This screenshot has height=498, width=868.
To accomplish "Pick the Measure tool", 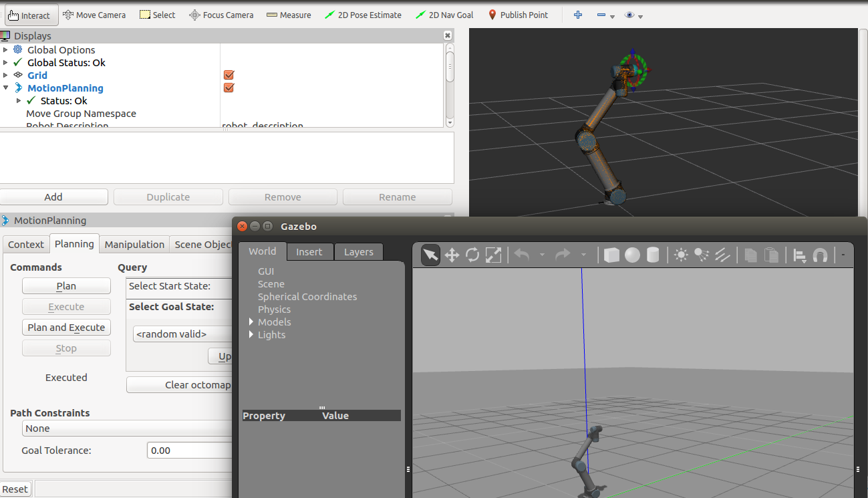I will point(289,15).
